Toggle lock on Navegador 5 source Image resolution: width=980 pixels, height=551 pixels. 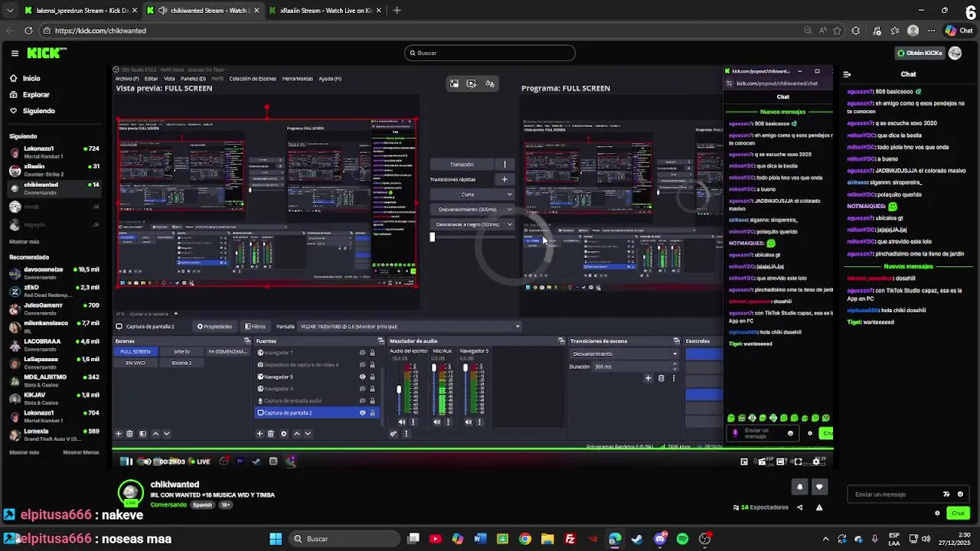pos(373,377)
